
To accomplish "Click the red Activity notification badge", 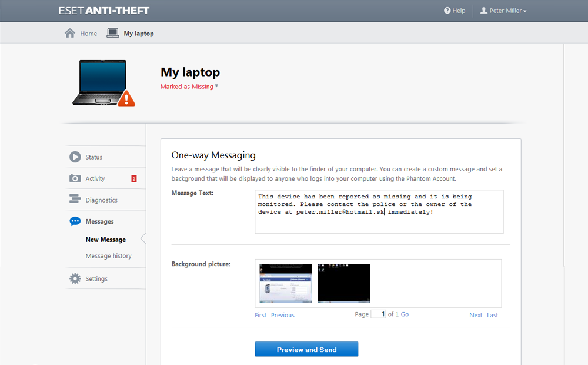I will tap(134, 179).
